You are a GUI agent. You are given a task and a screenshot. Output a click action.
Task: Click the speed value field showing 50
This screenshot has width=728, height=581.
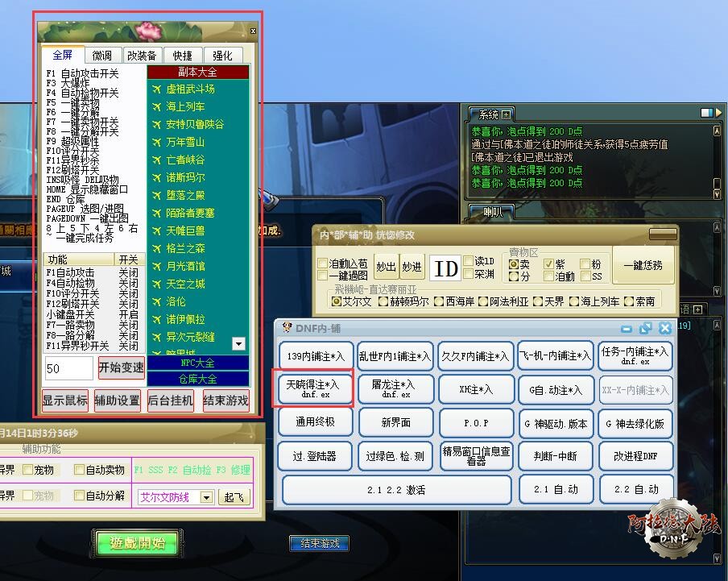(68, 369)
